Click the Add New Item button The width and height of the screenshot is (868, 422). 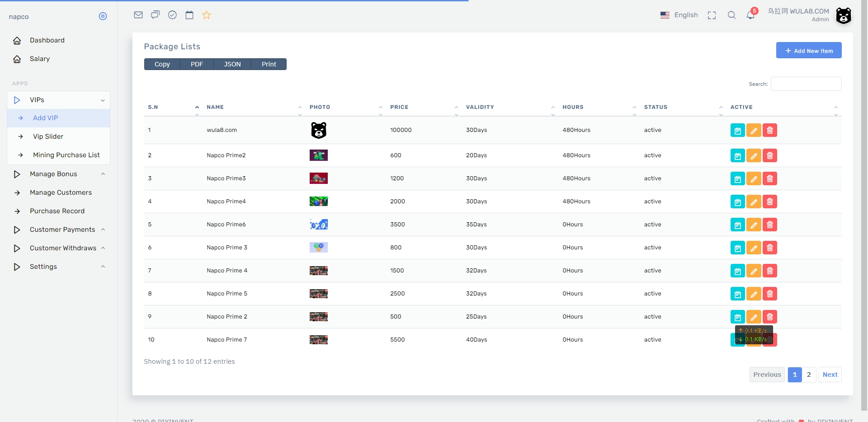[x=808, y=51]
